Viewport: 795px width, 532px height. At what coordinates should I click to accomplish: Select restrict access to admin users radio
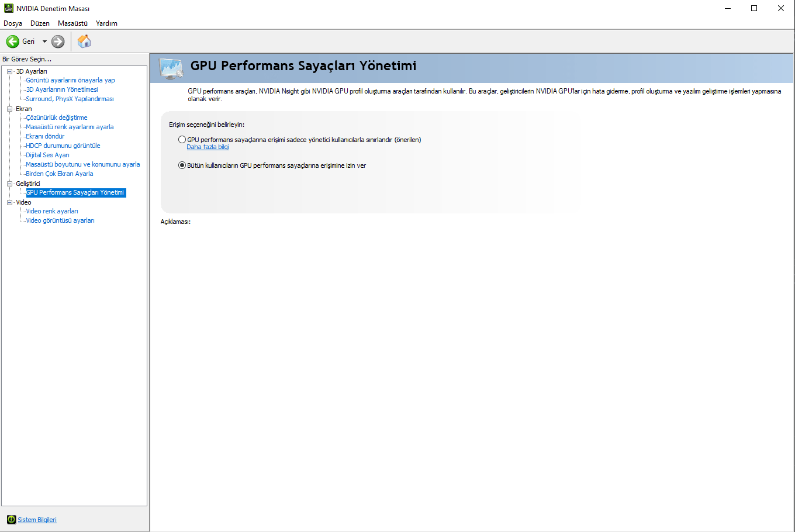(x=182, y=140)
